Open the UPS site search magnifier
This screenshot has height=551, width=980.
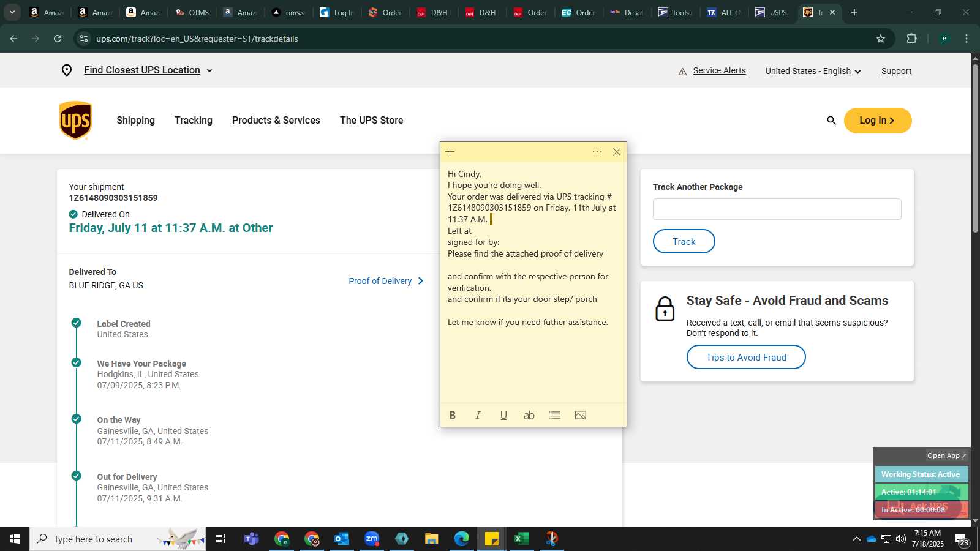click(831, 121)
